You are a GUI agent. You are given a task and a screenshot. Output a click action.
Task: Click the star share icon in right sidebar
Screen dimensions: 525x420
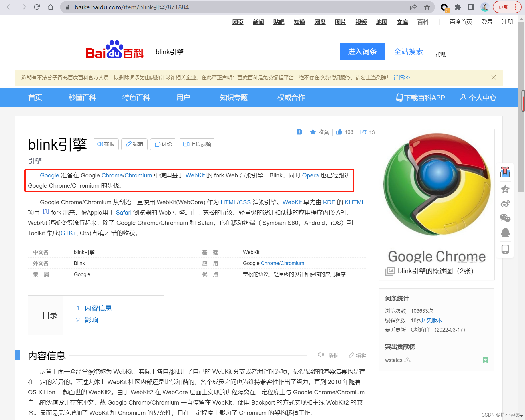[x=505, y=189]
